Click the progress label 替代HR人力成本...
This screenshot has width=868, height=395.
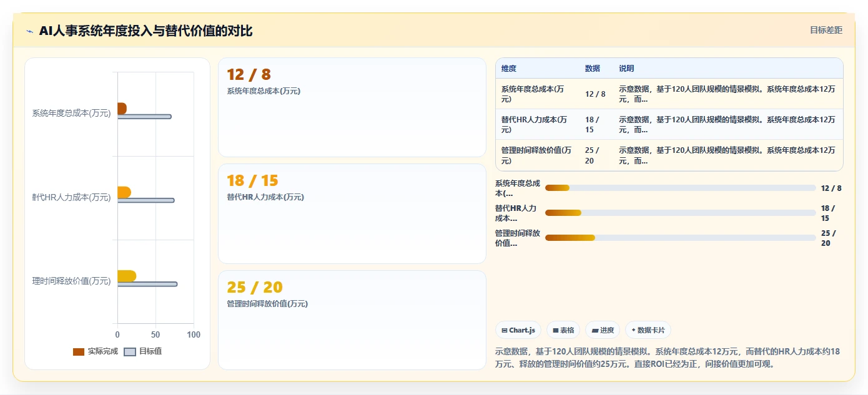(516, 213)
